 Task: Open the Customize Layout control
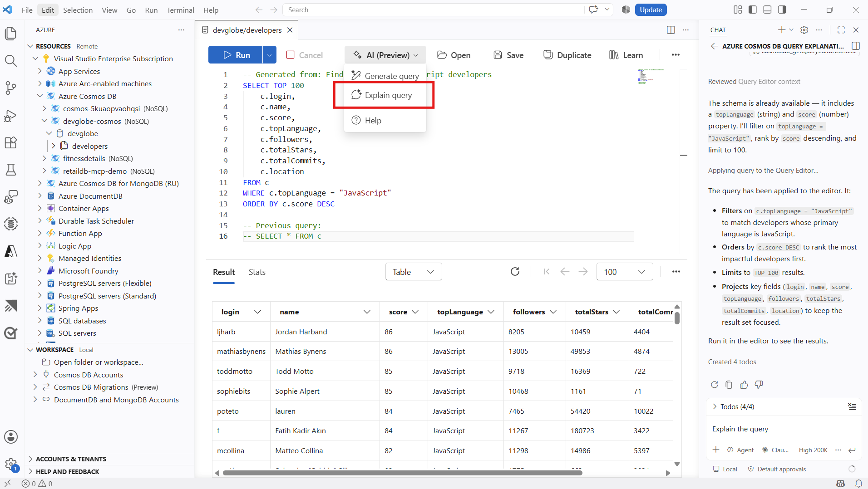click(x=738, y=10)
